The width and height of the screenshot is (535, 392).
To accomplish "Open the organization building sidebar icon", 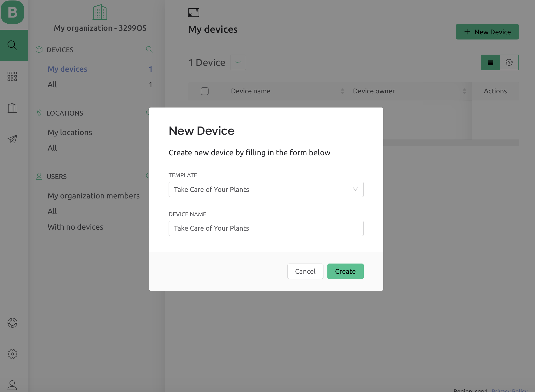I will 12,108.
